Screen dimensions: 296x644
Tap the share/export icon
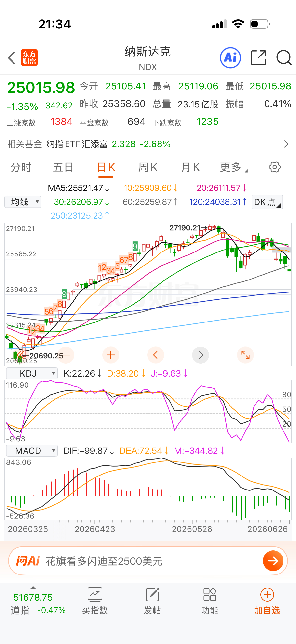tap(258, 58)
